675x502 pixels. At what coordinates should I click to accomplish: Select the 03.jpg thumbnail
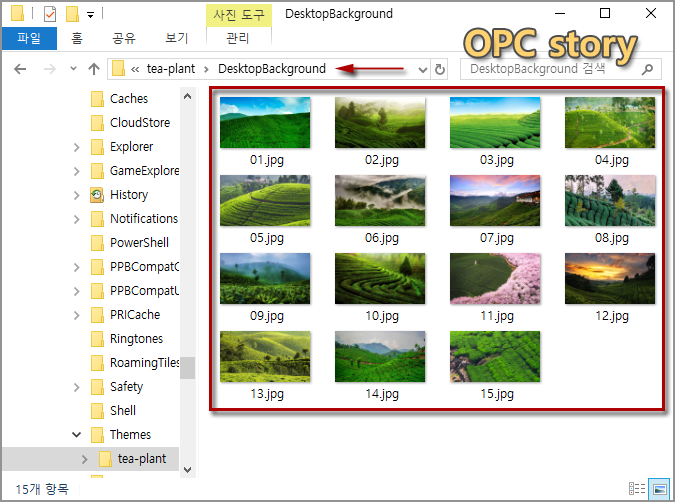coord(495,123)
